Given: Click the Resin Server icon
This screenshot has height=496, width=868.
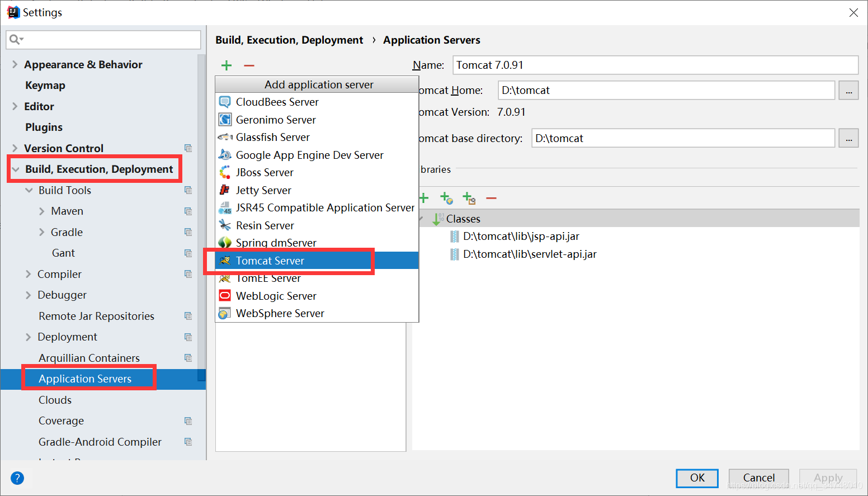Looking at the screenshot, I should 225,225.
